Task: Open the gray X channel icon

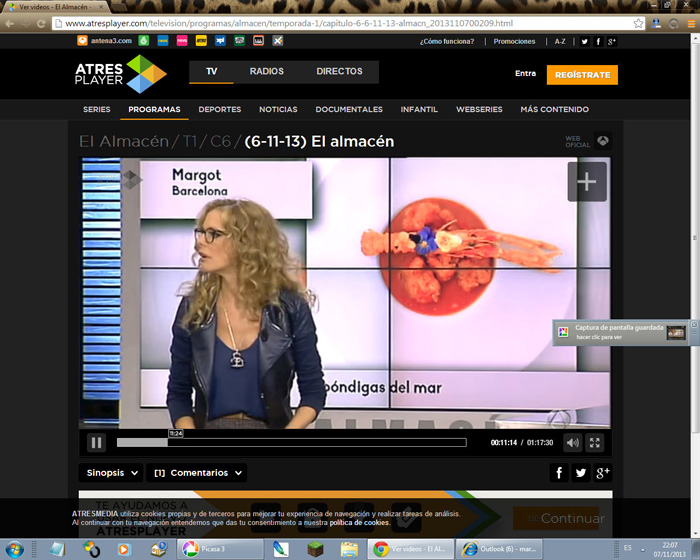Action: (x=278, y=41)
